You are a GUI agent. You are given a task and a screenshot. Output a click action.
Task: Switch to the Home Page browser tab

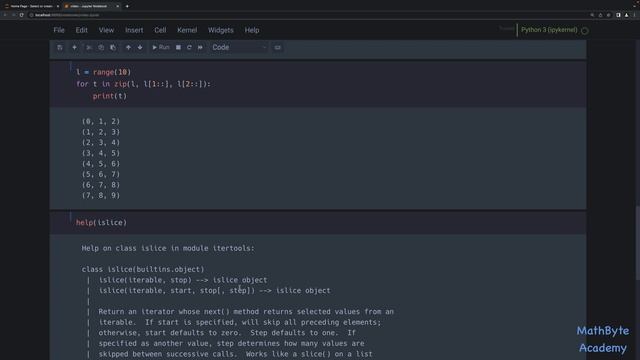coord(32,6)
